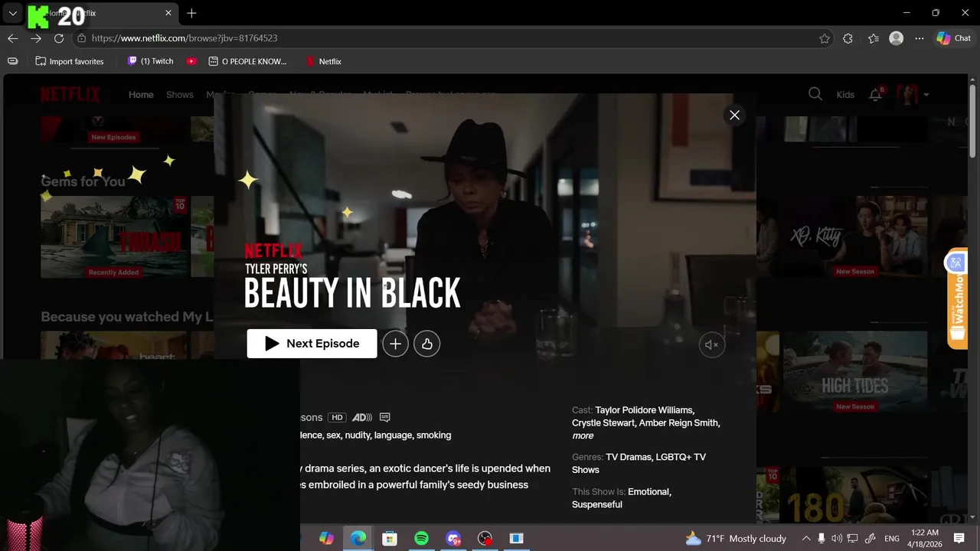
Task: Click Import favorites bookmark
Action: click(x=69, y=61)
